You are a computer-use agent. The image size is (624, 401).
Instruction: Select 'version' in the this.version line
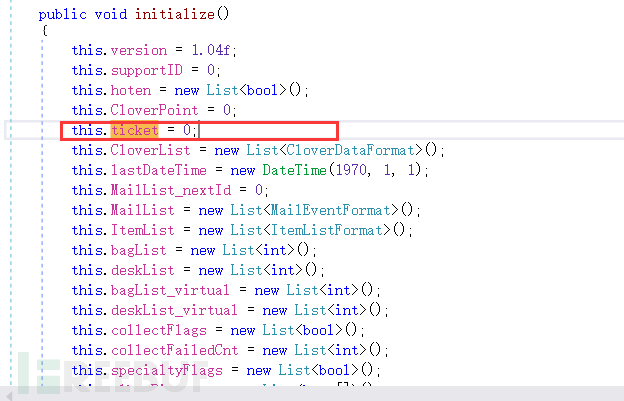pos(138,51)
